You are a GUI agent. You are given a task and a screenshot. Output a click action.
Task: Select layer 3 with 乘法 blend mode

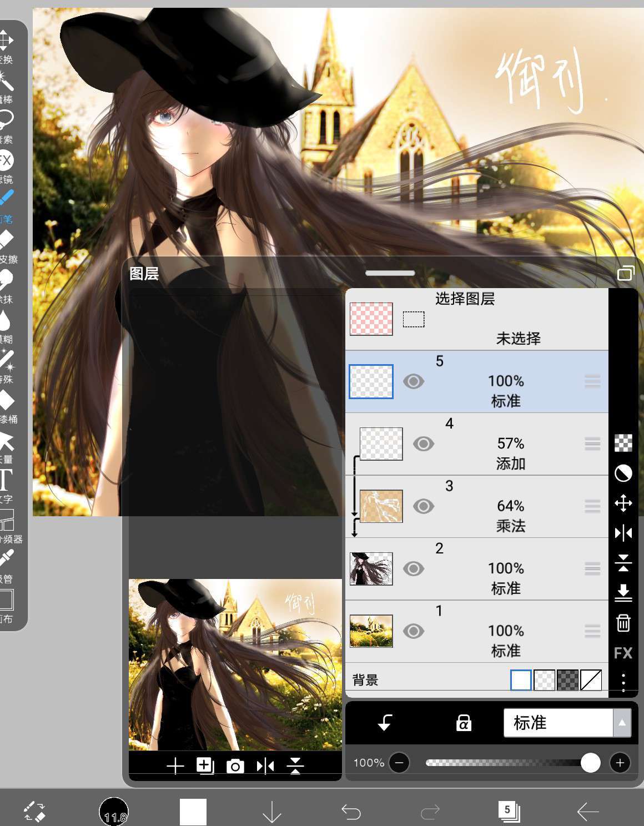[x=477, y=506]
